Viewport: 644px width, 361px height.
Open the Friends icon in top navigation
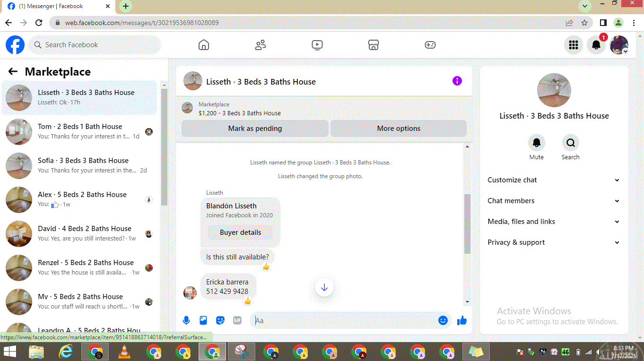261,45
